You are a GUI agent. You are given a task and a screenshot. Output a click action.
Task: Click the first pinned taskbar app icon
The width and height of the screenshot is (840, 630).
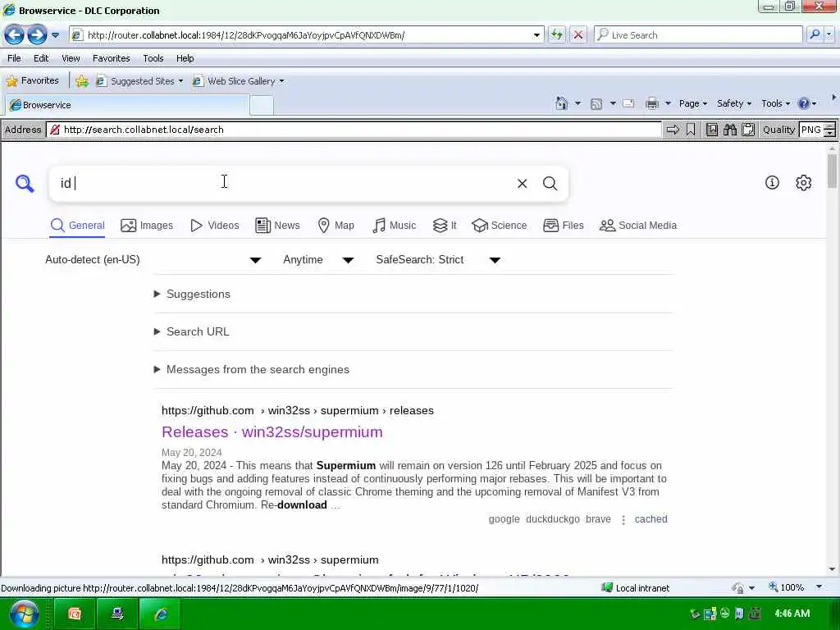coord(75,614)
